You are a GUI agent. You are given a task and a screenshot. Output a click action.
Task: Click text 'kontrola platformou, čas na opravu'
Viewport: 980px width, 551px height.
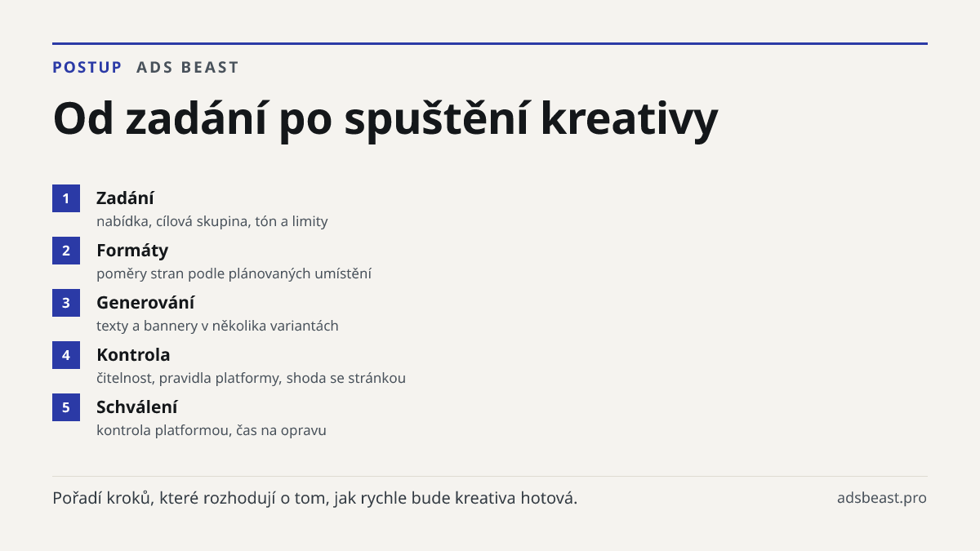212,430
